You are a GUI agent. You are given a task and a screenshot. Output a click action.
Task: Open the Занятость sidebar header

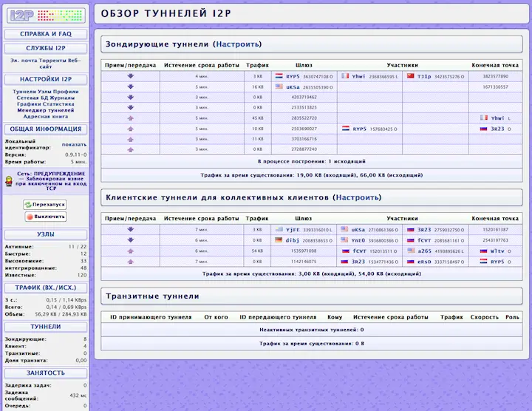click(x=46, y=373)
